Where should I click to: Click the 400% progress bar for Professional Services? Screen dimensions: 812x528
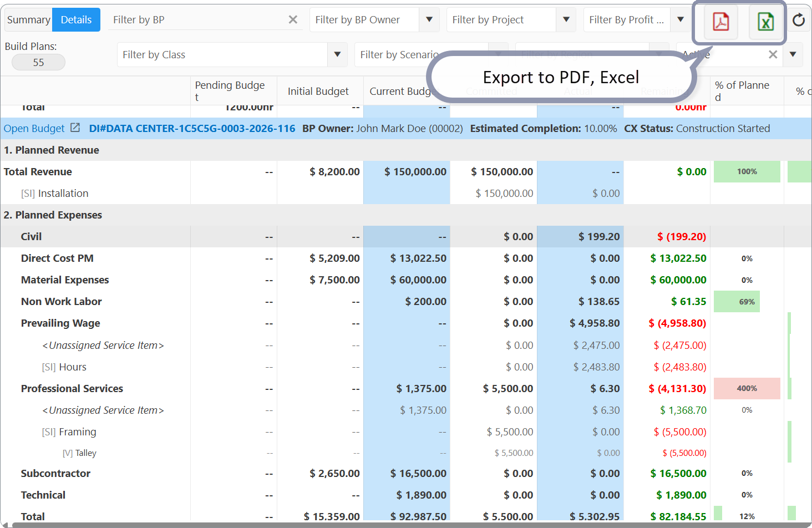pyautogui.click(x=747, y=389)
